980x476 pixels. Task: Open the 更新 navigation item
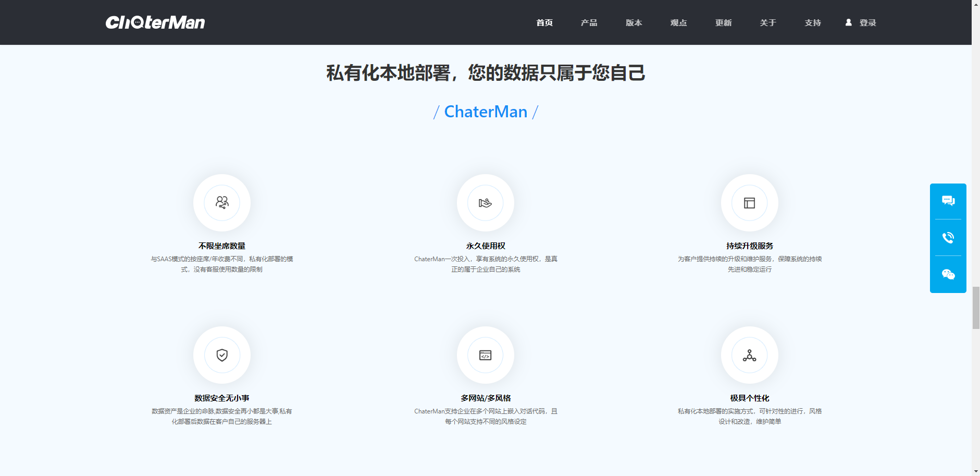click(723, 22)
